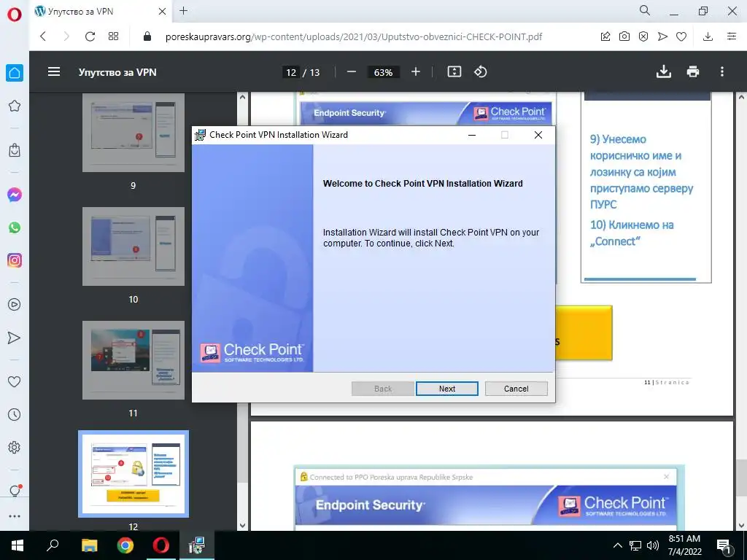747x560 pixels.
Task: Download the PDF file
Action: tap(664, 72)
